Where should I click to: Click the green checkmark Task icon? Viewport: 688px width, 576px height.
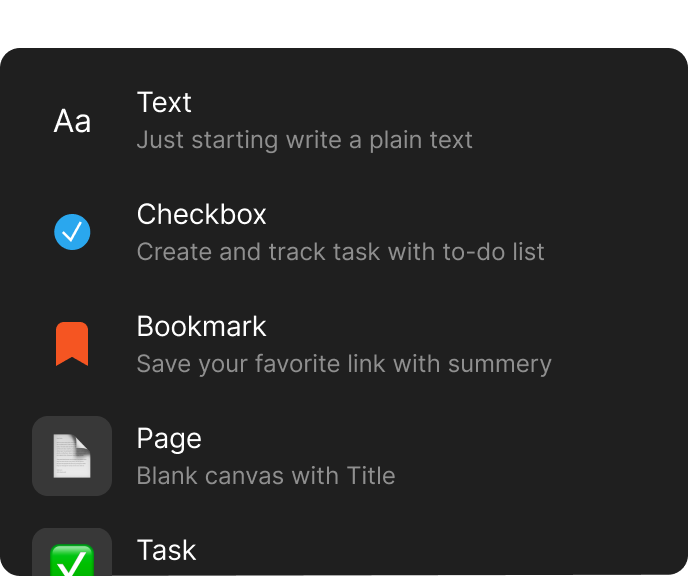[72, 561]
